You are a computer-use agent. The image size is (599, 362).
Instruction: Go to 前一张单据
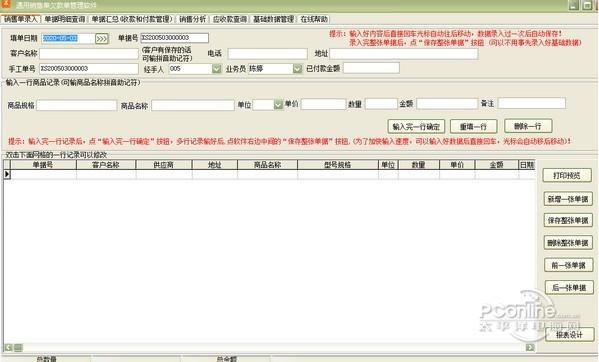[568, 265]
